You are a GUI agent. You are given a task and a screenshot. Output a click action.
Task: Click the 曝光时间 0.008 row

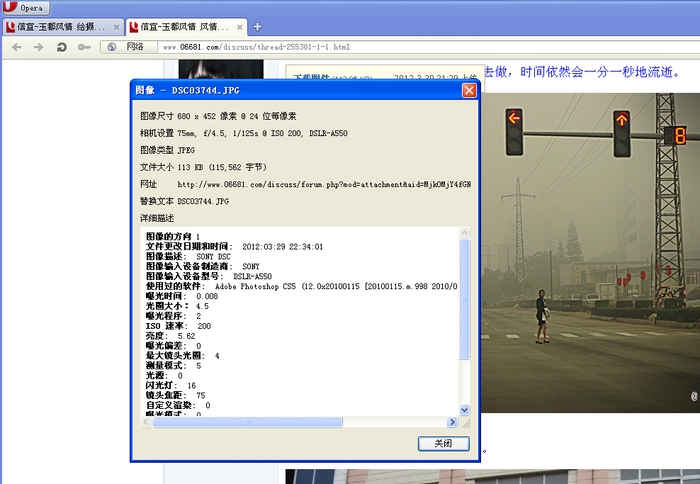[182, 296]
